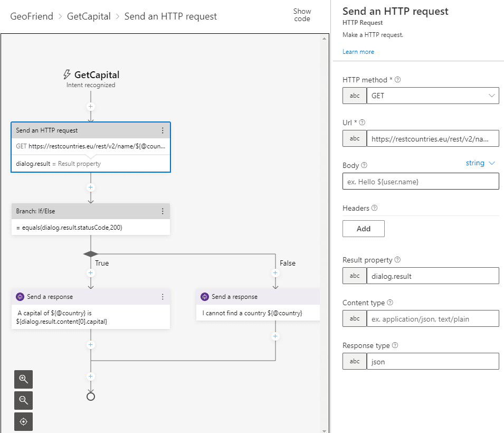Open the Branch If/Else node's three-dot menu
Viewport: 504px width, 433px height.
click(x=163, y=211)
